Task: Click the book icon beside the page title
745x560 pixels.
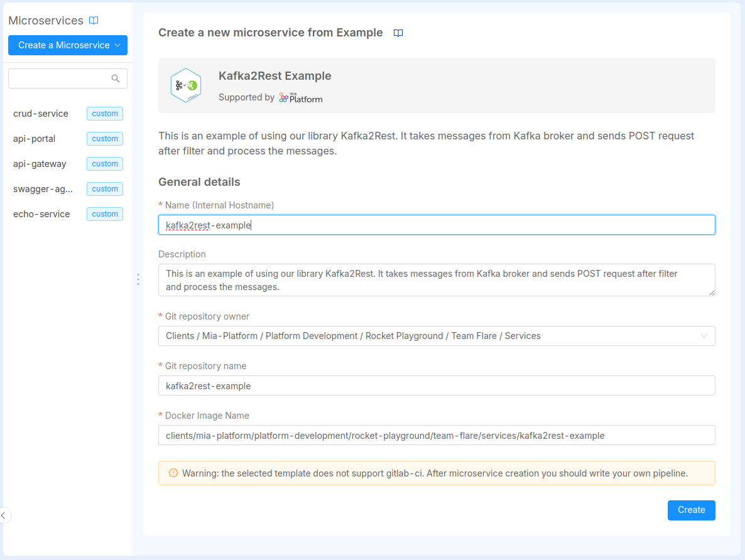Action: 398,33
